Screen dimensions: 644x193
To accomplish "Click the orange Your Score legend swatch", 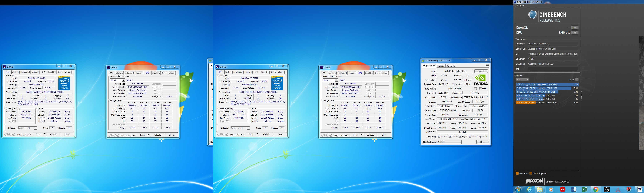I will click(x=517, y=174).
